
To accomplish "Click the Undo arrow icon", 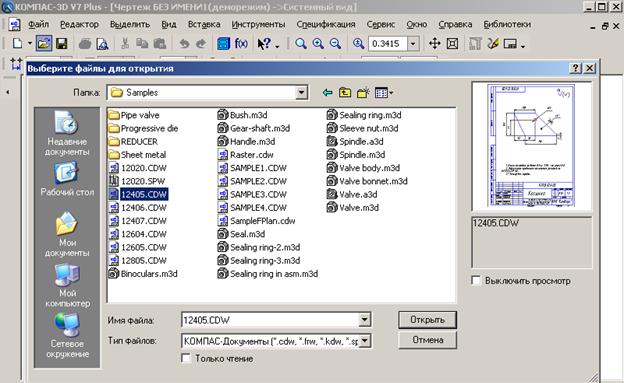I will (183, 43).
